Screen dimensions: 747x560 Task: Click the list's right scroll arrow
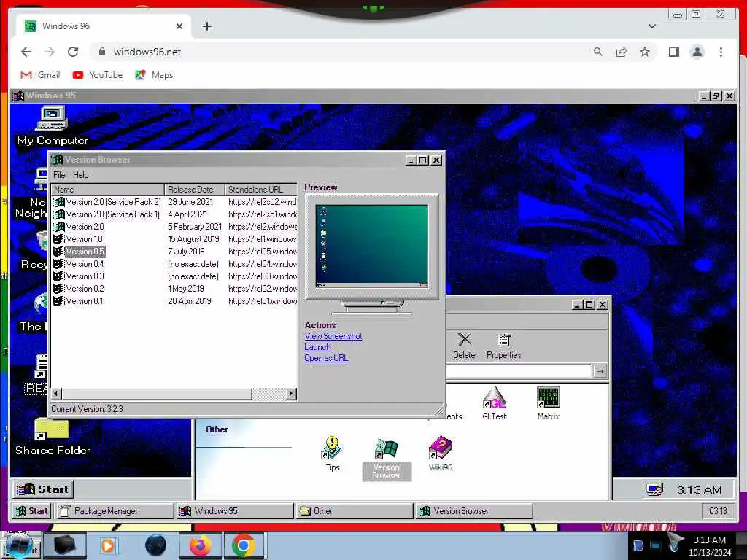coord(291,394)
